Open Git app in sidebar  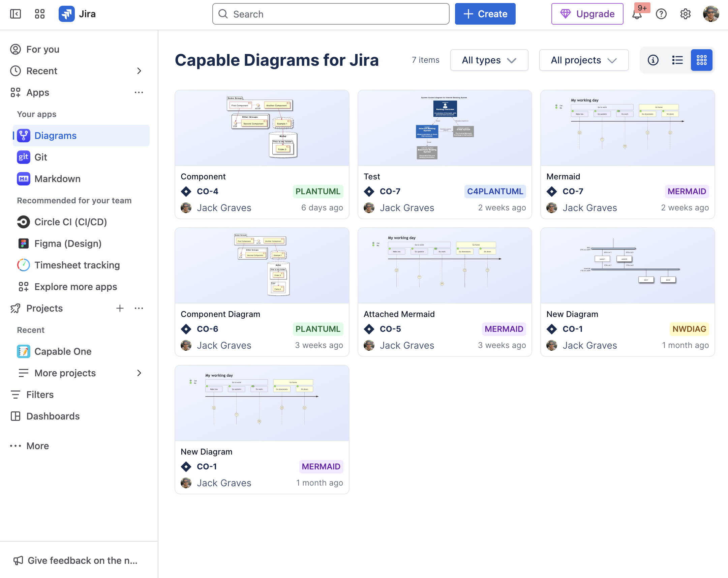pos(41,157)
